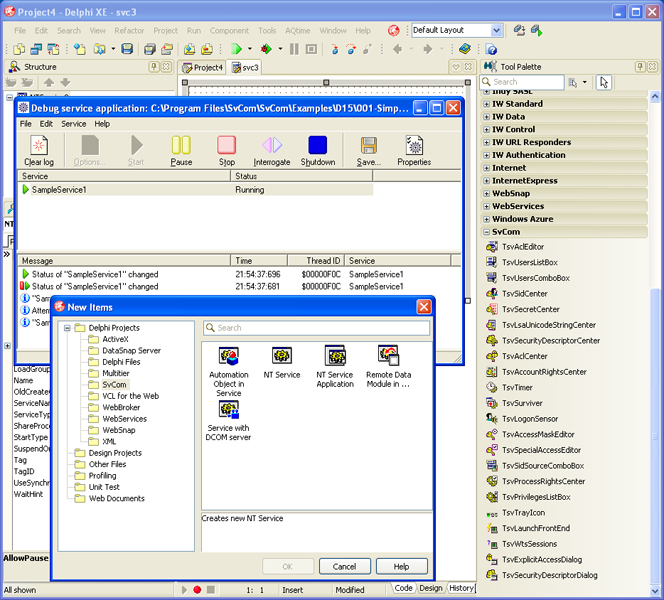The image size is (664, 600).
Task: Select Service with DCOM server item
Action: click(228, 421)
